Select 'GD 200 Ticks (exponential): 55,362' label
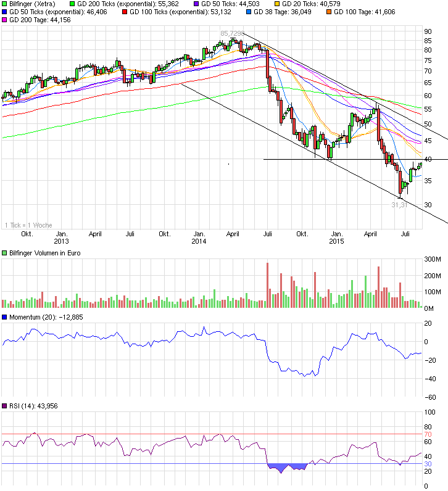The height and width of the screenshot is (491, 448). tap(128, 4)
